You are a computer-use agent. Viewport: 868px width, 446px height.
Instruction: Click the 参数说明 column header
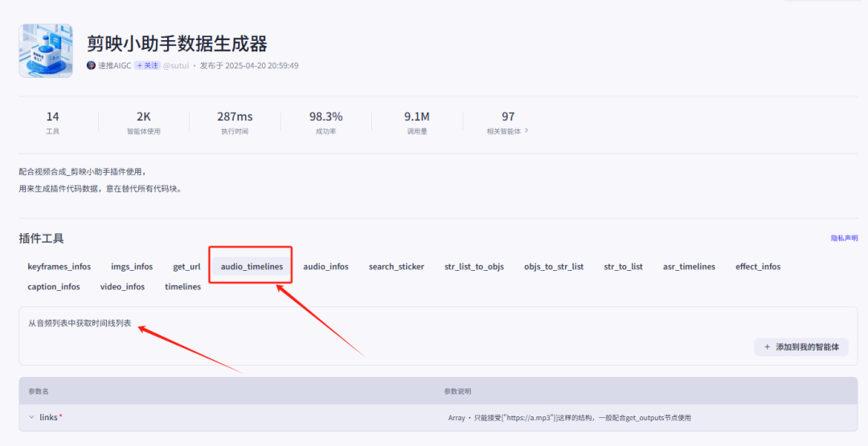pos(457,391)
